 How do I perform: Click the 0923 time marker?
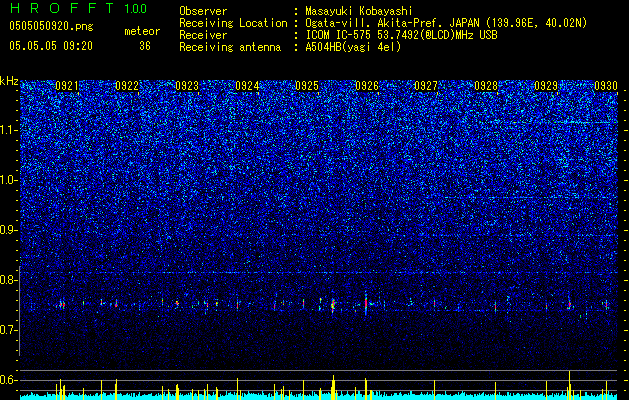[x=187, y=86]
